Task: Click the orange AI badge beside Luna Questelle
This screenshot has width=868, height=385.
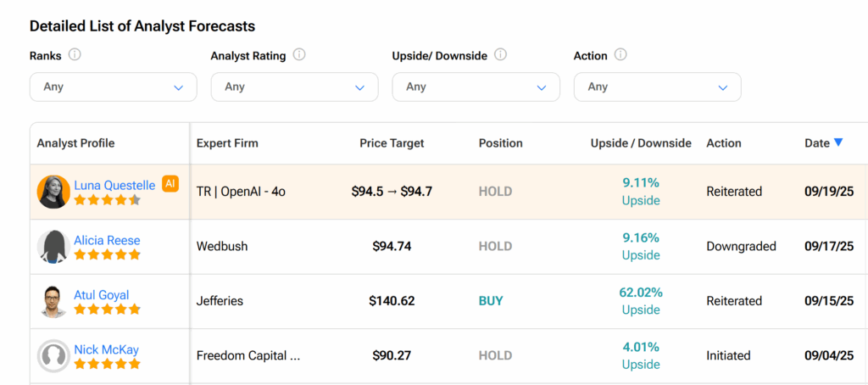Action: 170,183
